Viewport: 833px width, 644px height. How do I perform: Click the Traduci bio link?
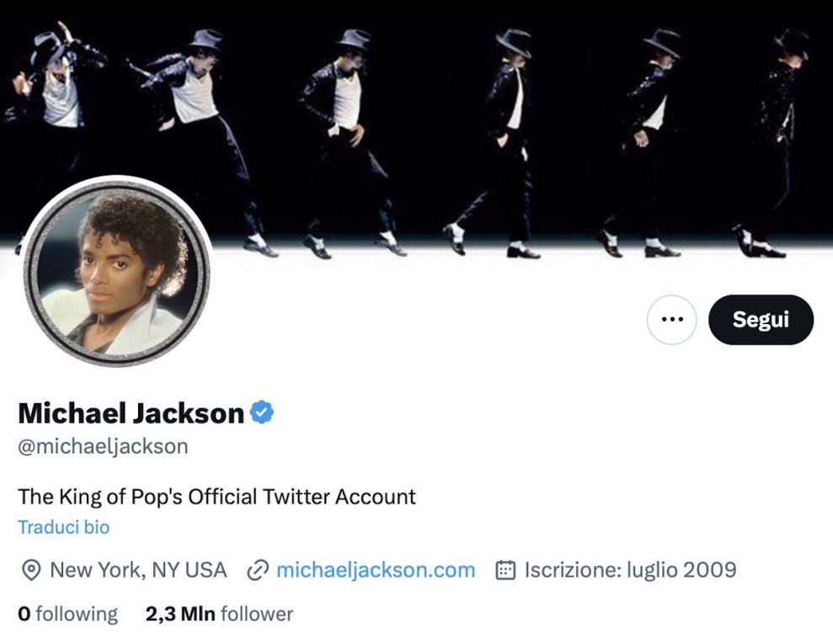64,528
